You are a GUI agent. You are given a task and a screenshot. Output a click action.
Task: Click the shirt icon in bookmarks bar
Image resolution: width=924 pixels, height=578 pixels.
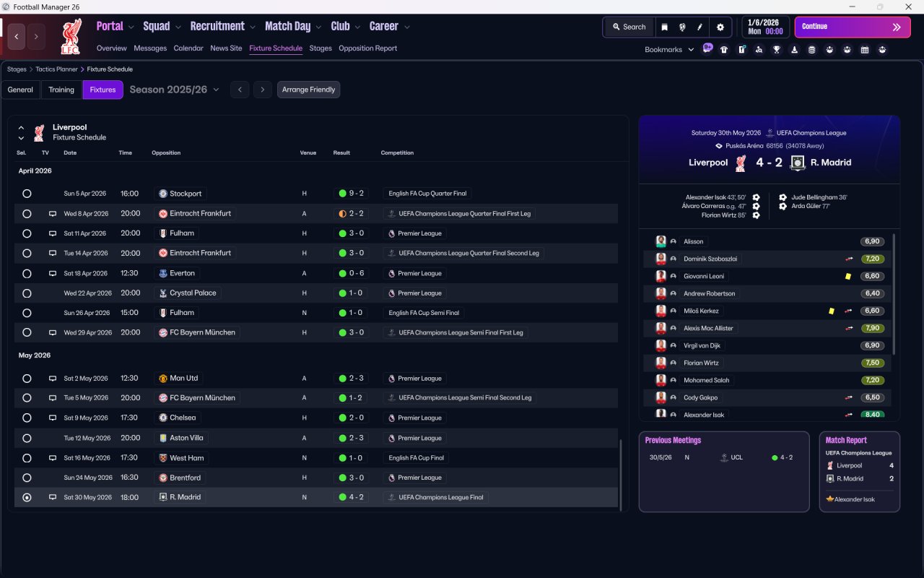(x=724, y=50)
